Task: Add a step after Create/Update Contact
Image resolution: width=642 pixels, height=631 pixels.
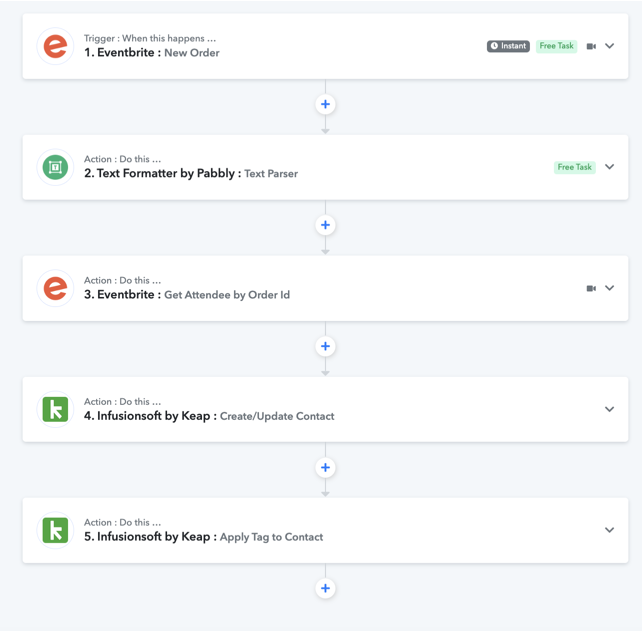Action: point(326,467)
